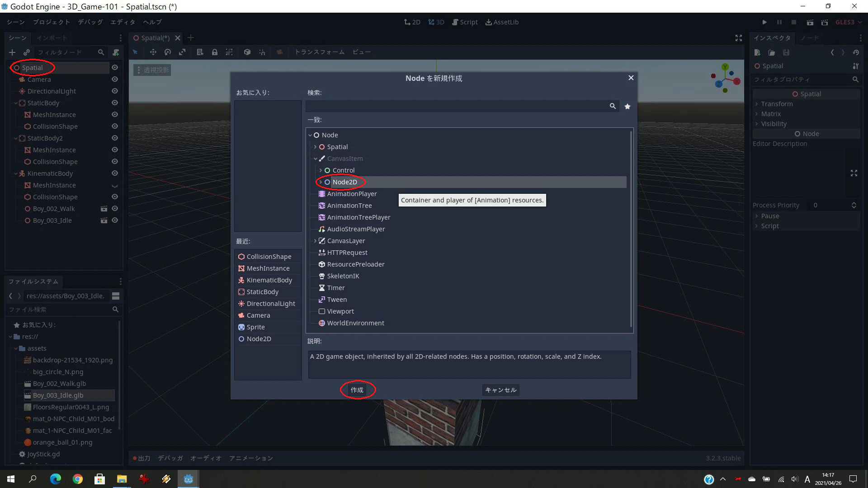Click the instance child scene link icon
Screen dimensions: 868x488
27,52
